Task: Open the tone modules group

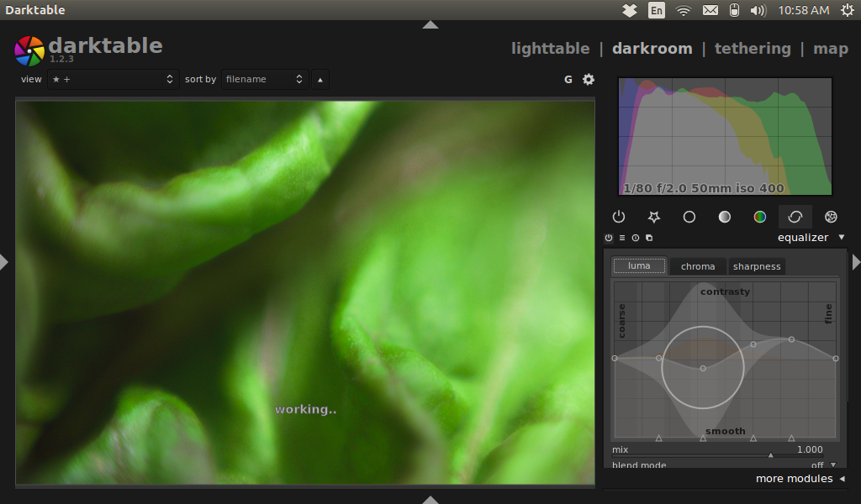Action: (x=724, y=217)
